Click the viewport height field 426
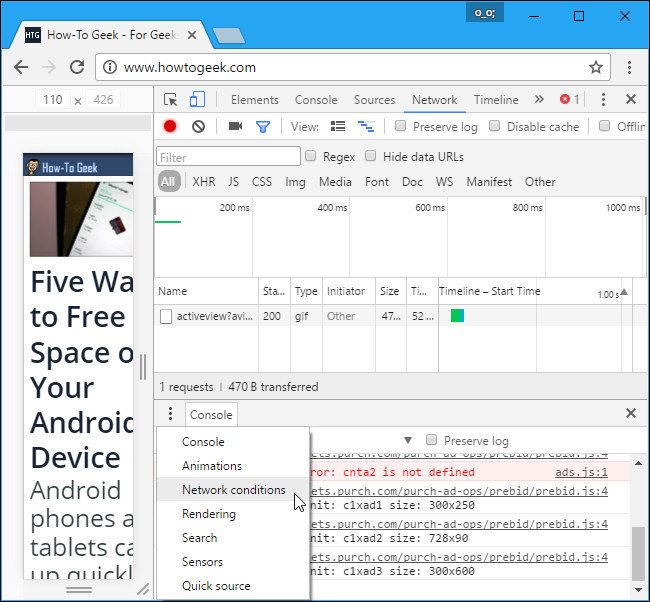Screen dimensions: 650x602 pyautogui.click(x=103, y=100)
